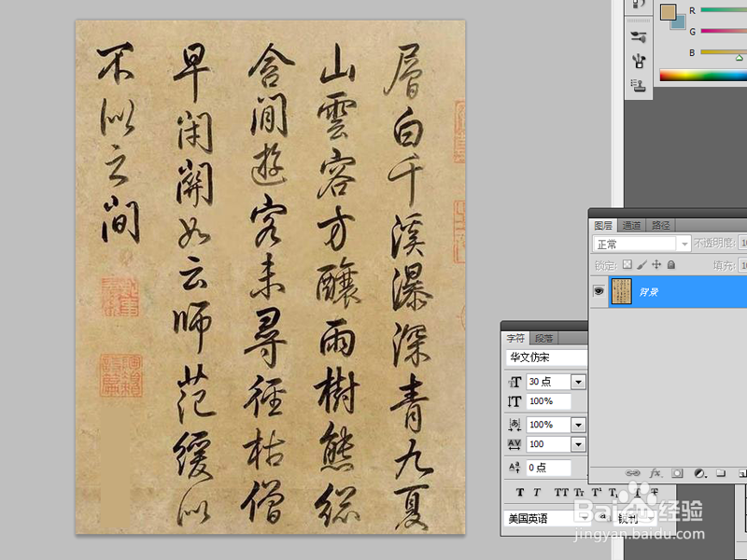Click the font size icon
This screenshot has height=560, width=747.
[514, 382]
